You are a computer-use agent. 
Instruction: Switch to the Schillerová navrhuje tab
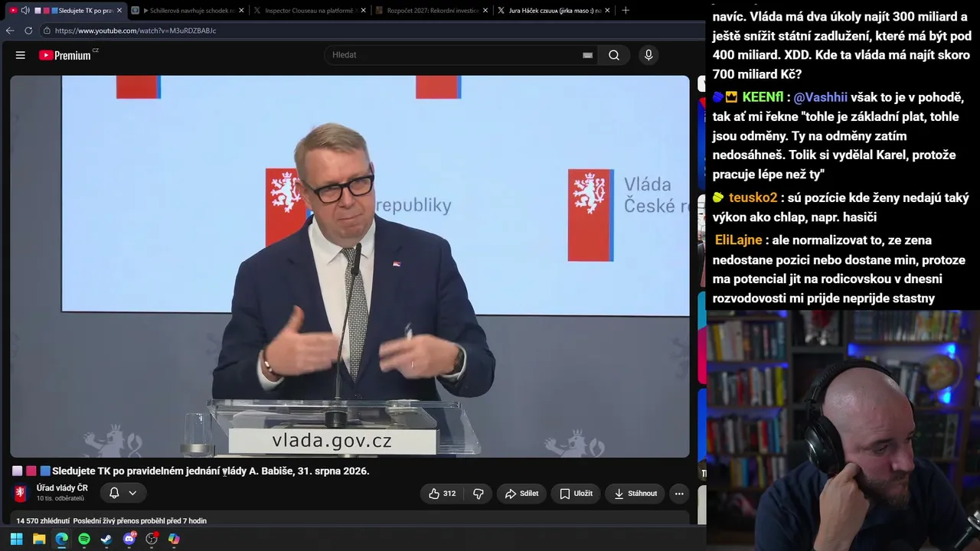pyautogui.click(x=188, y=11)
